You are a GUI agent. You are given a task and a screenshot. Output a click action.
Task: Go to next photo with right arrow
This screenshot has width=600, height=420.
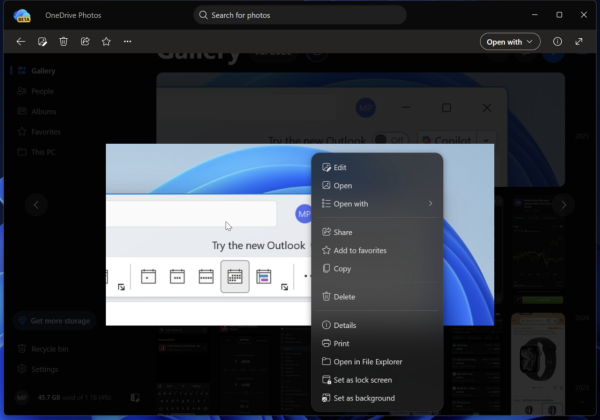tap(563, 205)
